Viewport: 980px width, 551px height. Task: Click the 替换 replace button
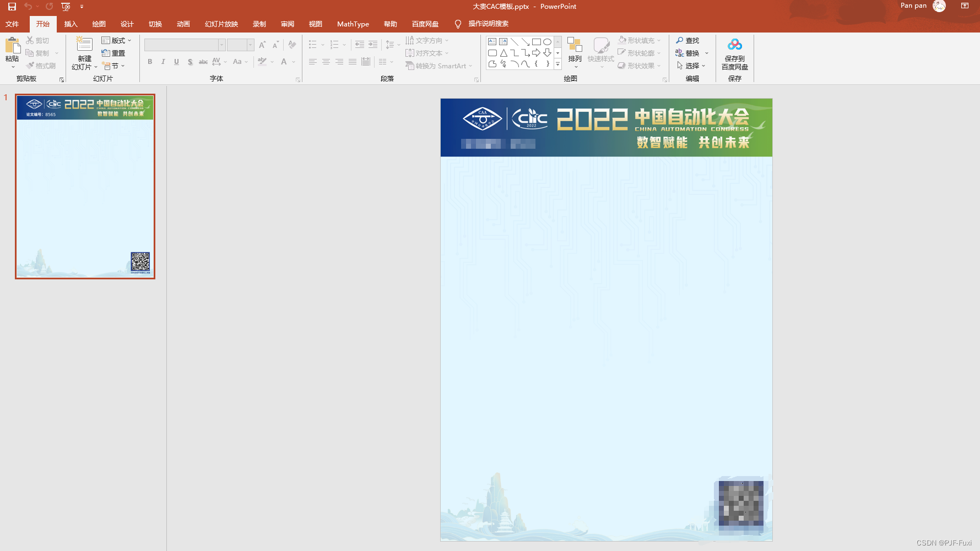coord(687,53)
